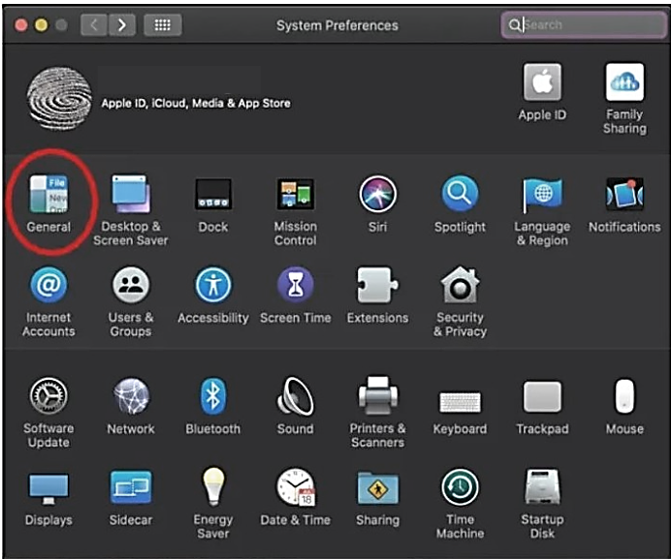Image resolution: width=671 pixels, height=559 pixels.
Task: Open the Apple ID pane icon
Action: [542, 82]
